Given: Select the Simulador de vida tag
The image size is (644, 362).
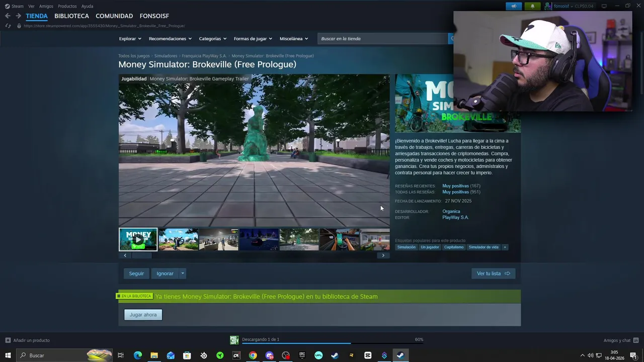Looking at the screenshot, I should [484, 247].
